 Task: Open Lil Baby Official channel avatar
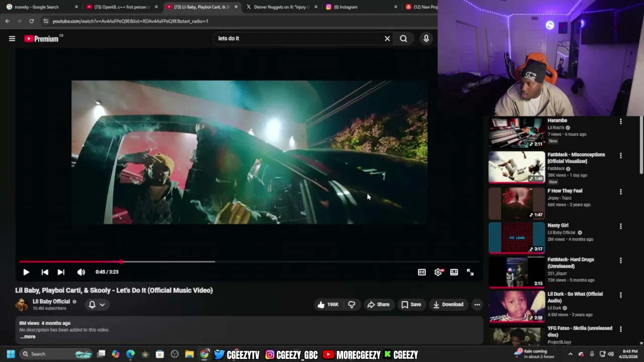click(22, 305)
